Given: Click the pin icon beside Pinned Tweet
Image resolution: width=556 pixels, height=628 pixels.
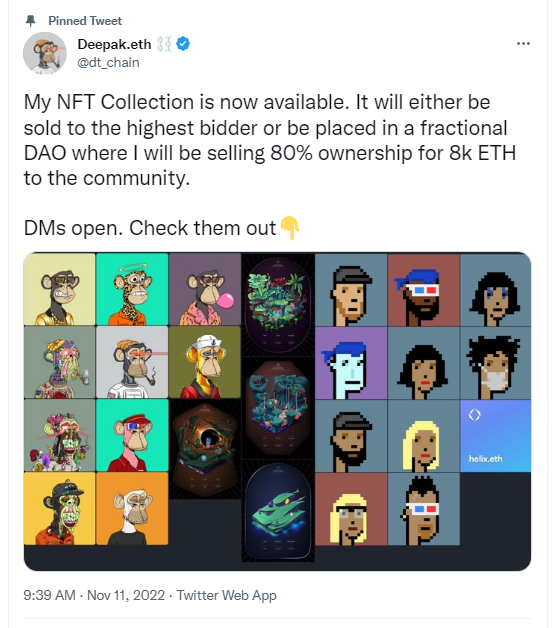Looking at the screenshot, I should pyautogui.click(x=30, y=20).
